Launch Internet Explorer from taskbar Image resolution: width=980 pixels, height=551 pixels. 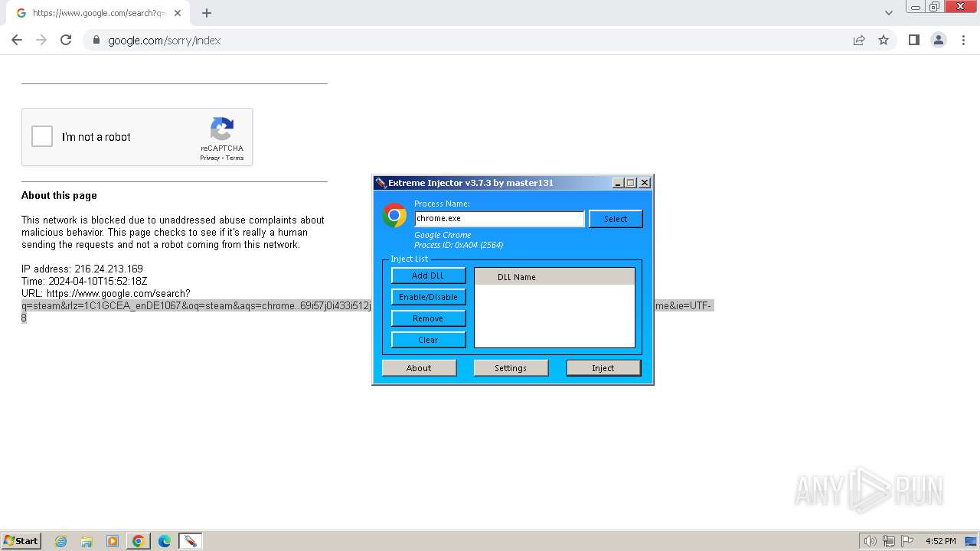tap(61, 541)
